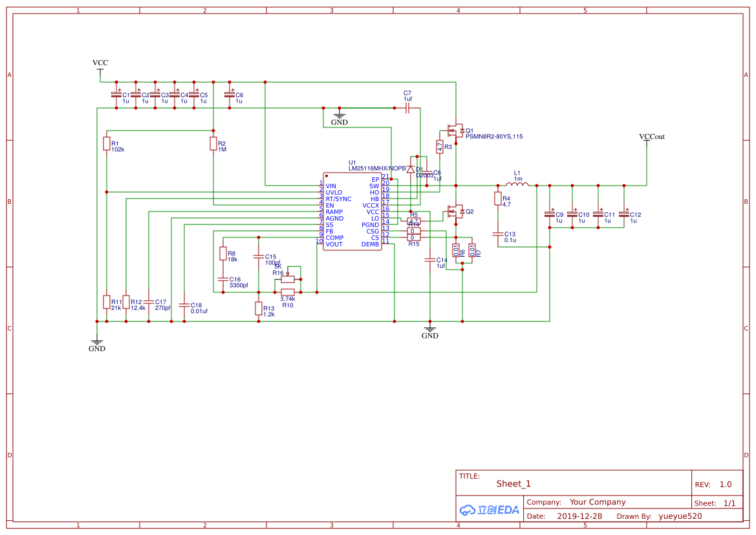Click the COMP pin label

coord(334,238)
